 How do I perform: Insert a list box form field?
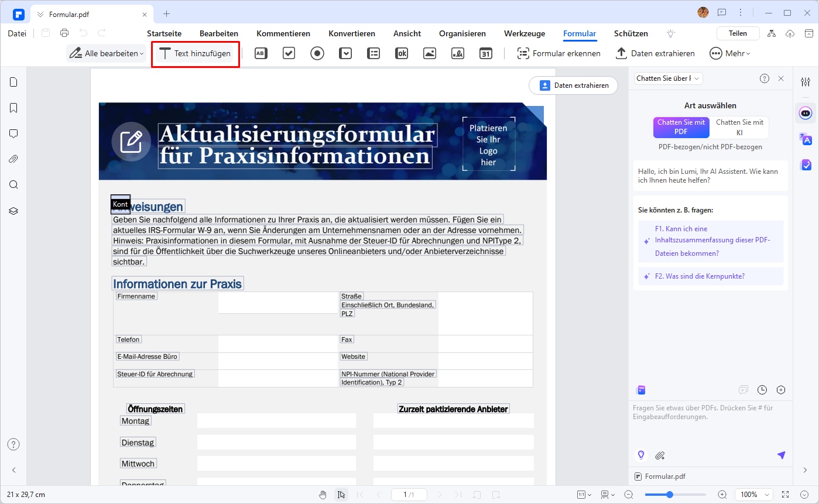click(373, 53)
